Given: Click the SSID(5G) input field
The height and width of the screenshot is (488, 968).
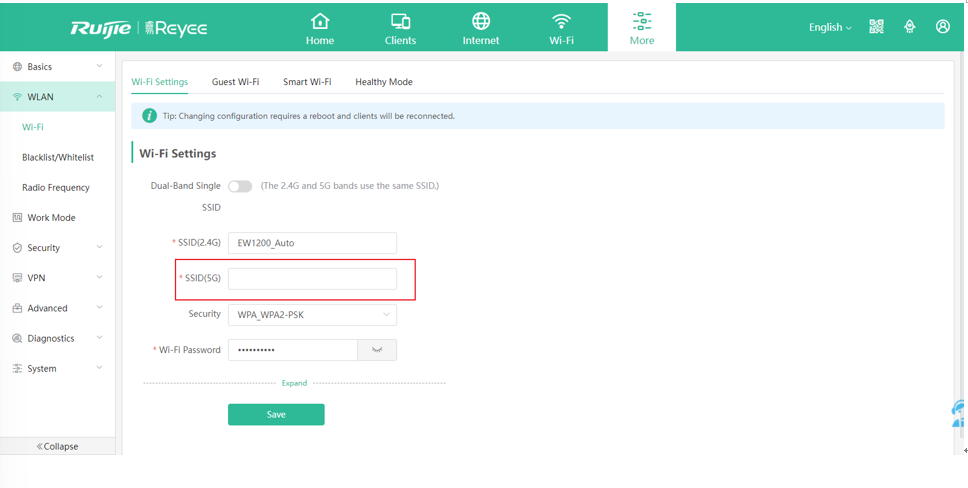Looking at the screenshot, I should (x=312, y=279).
